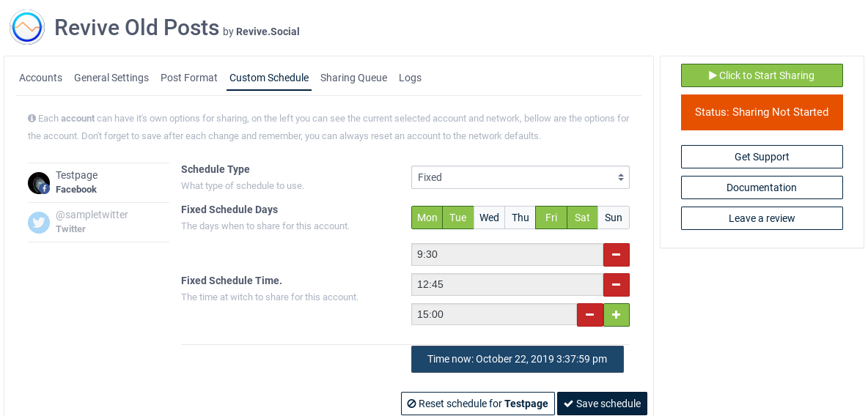Remove the 12:45 schedule time

pos(616,285)
